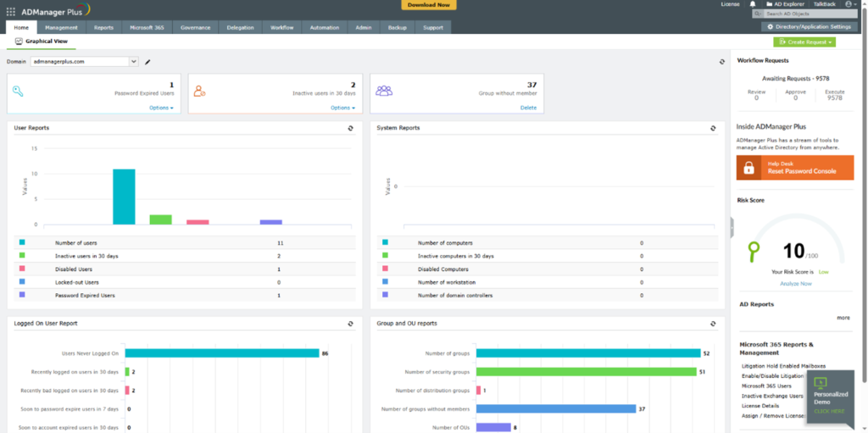The image size is (868, 433).
Task: Click the Number of users legend swatch
Action: click(x=22, y=243)
